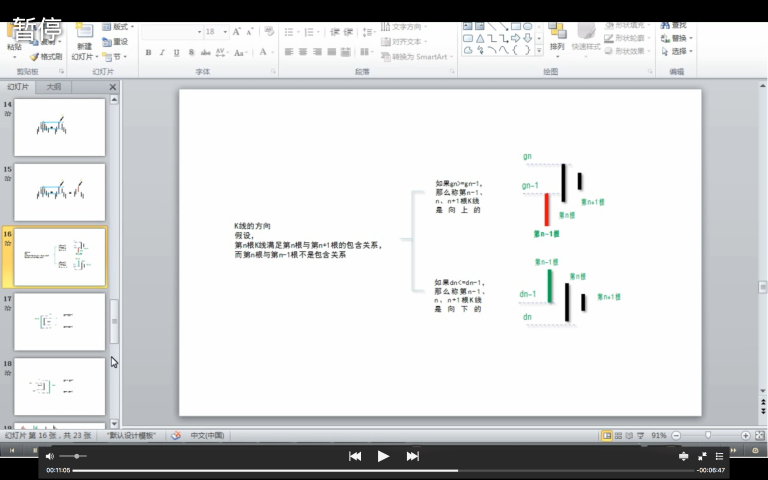Viewport: 768px width, 480px height.
Task: Click the Replace (替换) button
Action: click(679, 38)
